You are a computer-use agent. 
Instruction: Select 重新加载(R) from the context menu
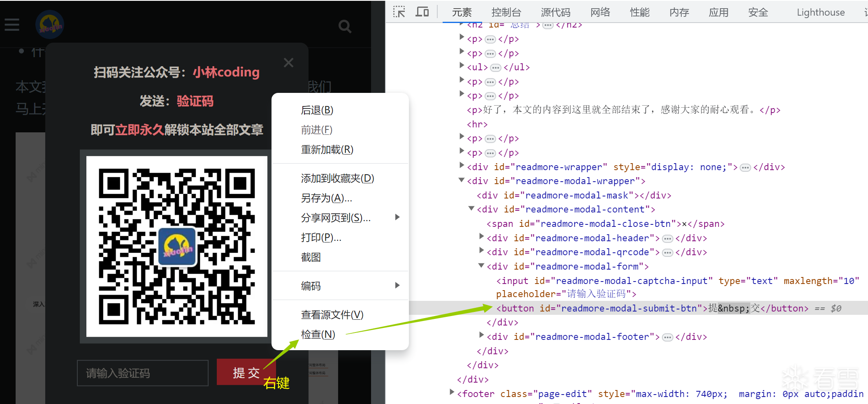tap(327, 150)
